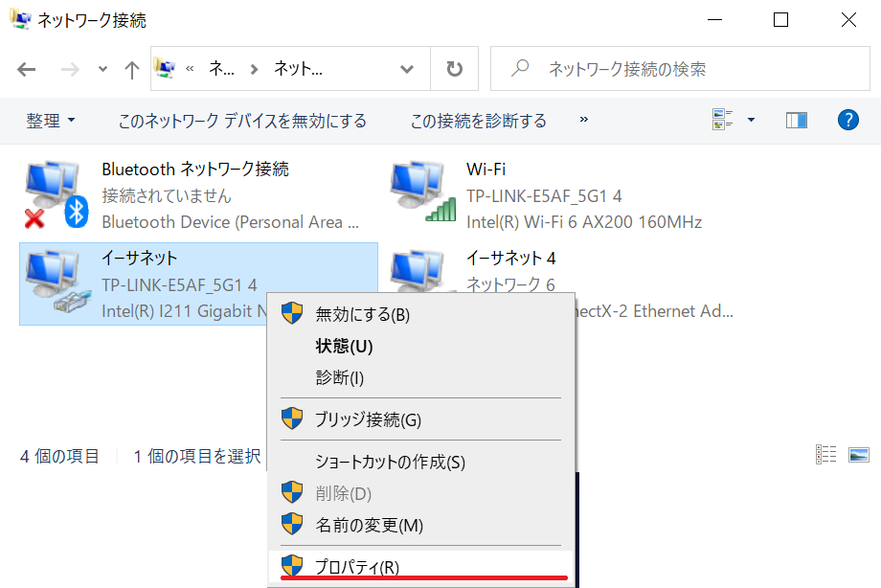Click the disabled 削除(D) menu entry
Screen dimensions: 881x588
pyautogui.click(x=421, y=493)
